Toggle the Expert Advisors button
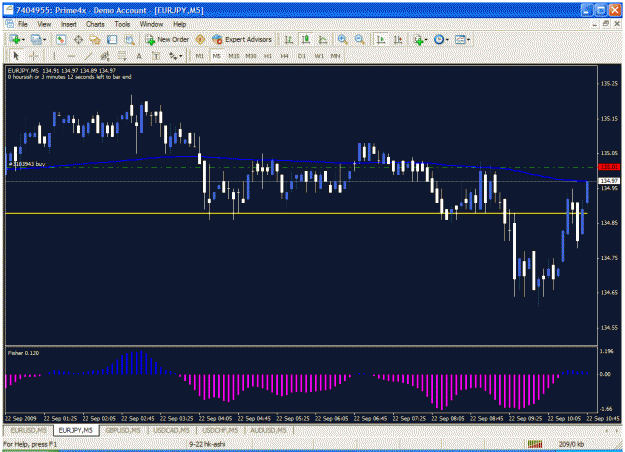Image resolution: width=625 pixels, height=452 pixels. 242,39
